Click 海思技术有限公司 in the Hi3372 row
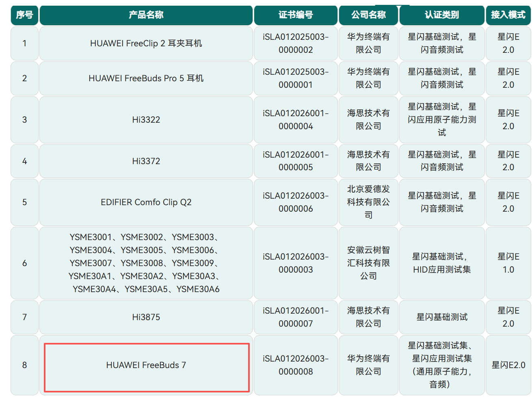 (368, 161)
